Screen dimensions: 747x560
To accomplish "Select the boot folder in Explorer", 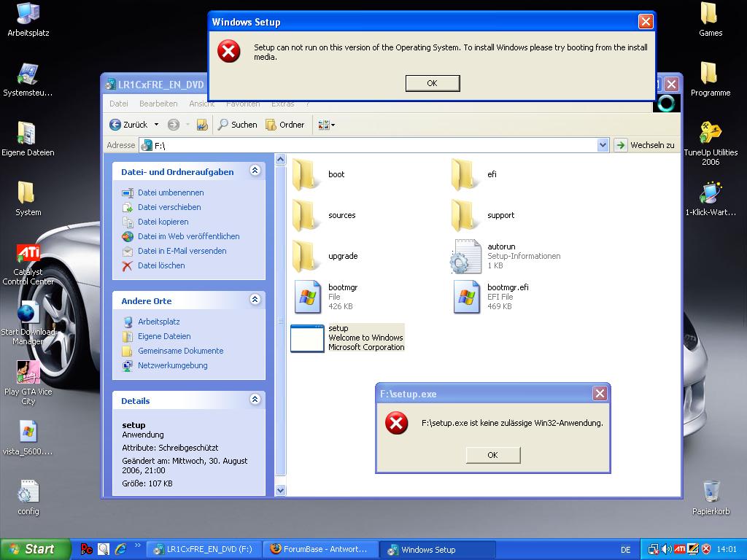I will pos(318,174).
